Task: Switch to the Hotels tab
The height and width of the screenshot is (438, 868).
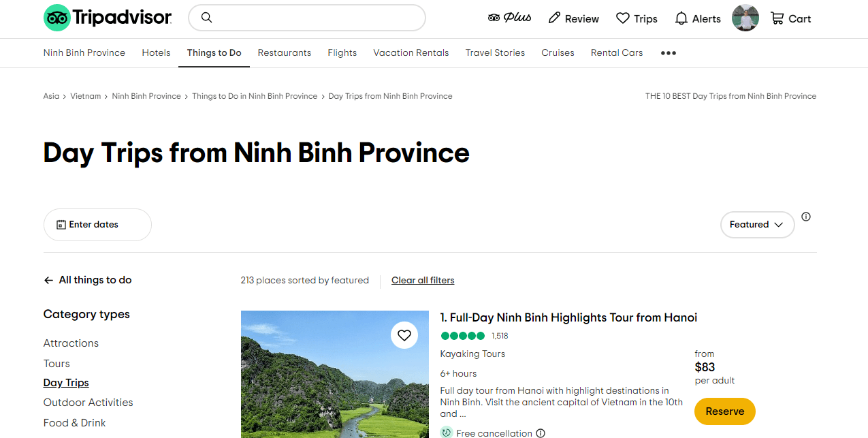Action: 156,53
